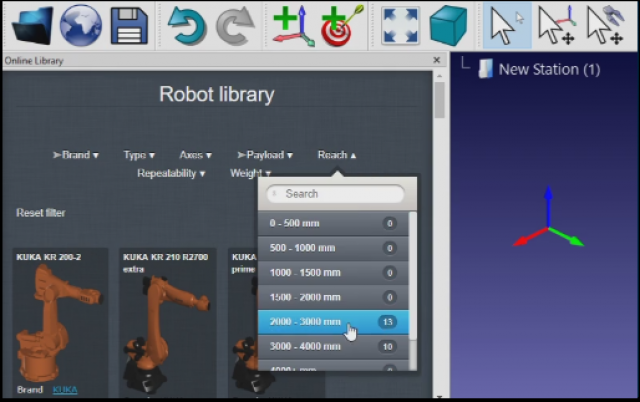Screen dimensions: 640x402
Task: Activate the Move tools cursor icon
Action: [605, 25]
